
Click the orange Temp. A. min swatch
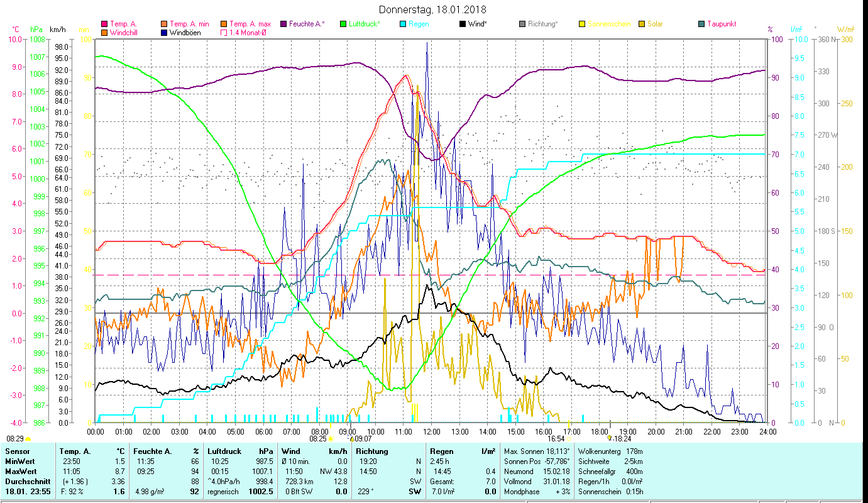click(x=165, y=24)
